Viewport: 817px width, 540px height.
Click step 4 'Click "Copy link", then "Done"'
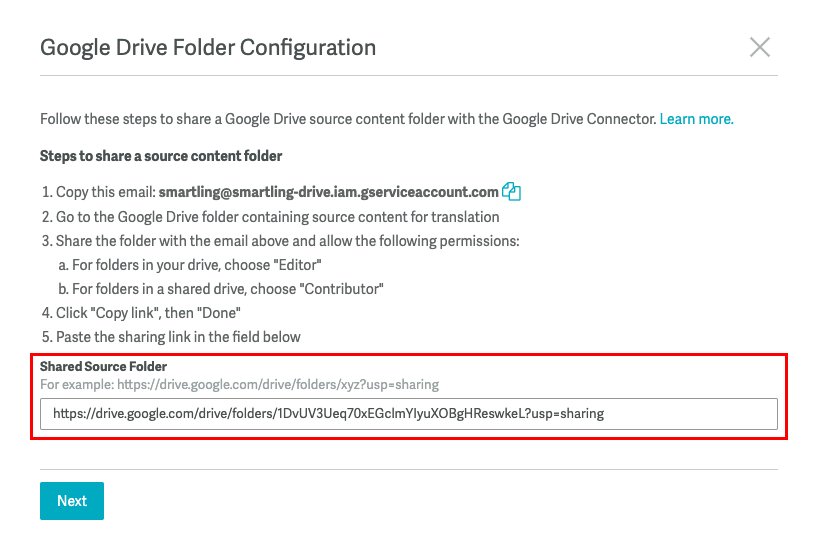point(141,313)
